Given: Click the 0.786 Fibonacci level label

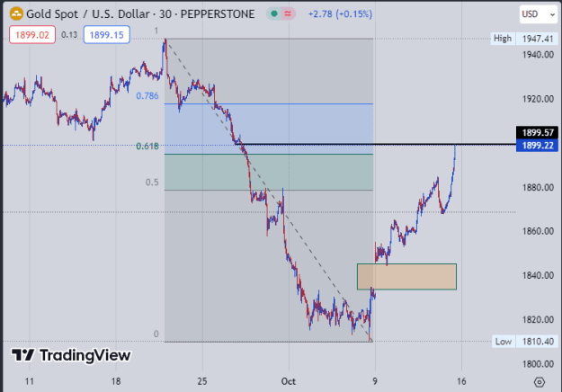Looking at the screenshot, I should [147, 95].
